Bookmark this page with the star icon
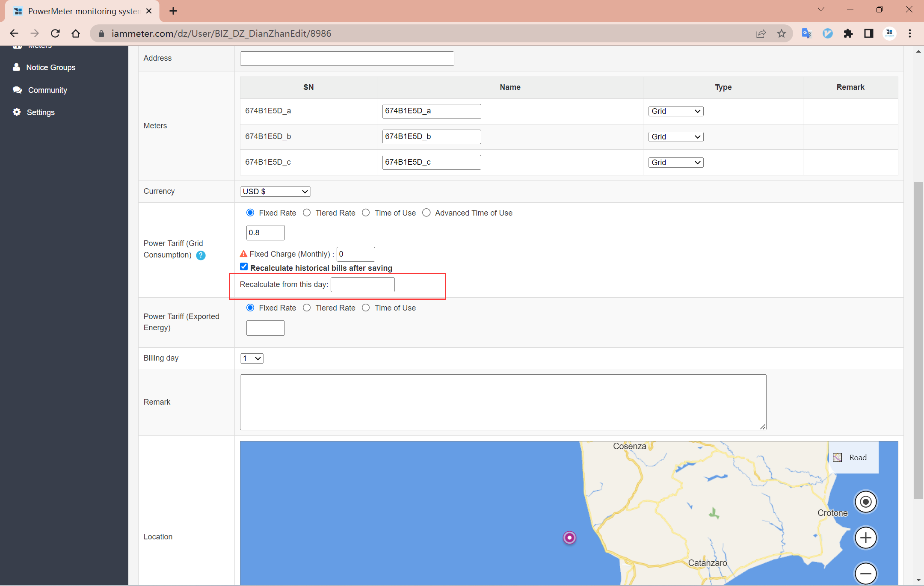The height and width of the screenshot is (586, 924). point(782,33)
